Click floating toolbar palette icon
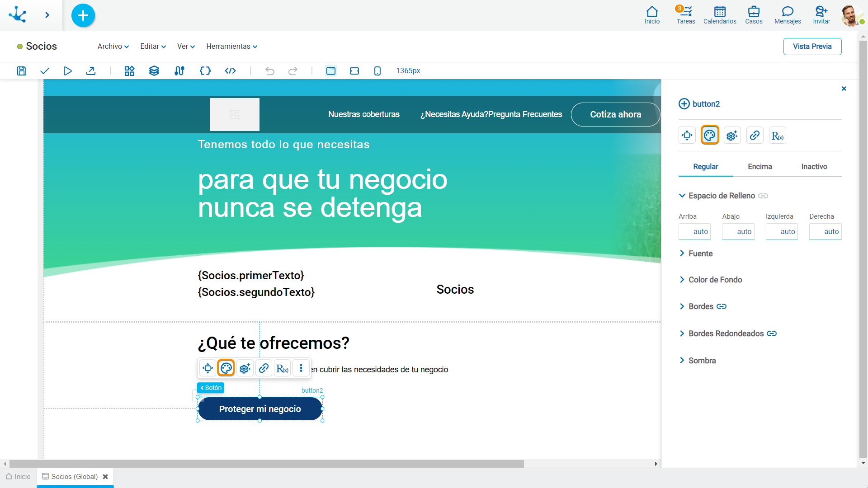The image size is (868, 488). 226,368
